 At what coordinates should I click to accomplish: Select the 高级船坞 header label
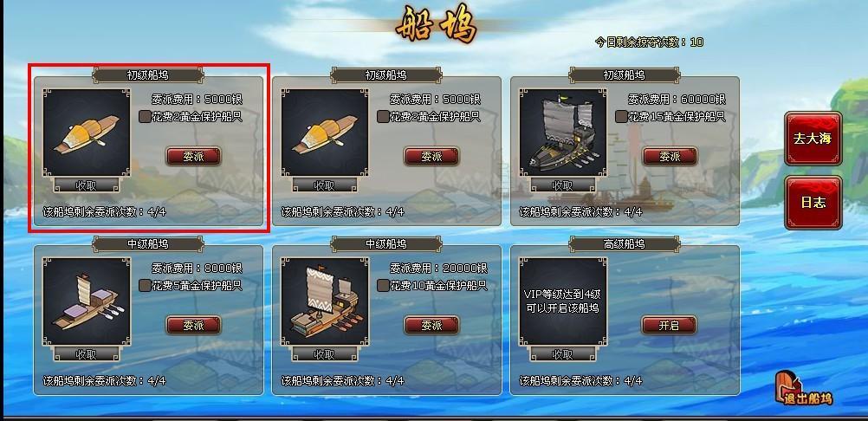pos(625,244)
